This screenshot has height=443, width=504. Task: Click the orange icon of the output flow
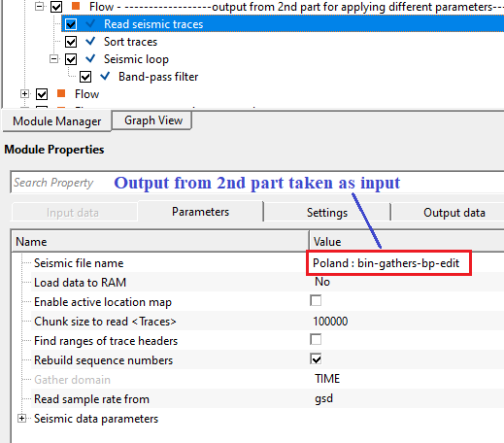[76, 6]
